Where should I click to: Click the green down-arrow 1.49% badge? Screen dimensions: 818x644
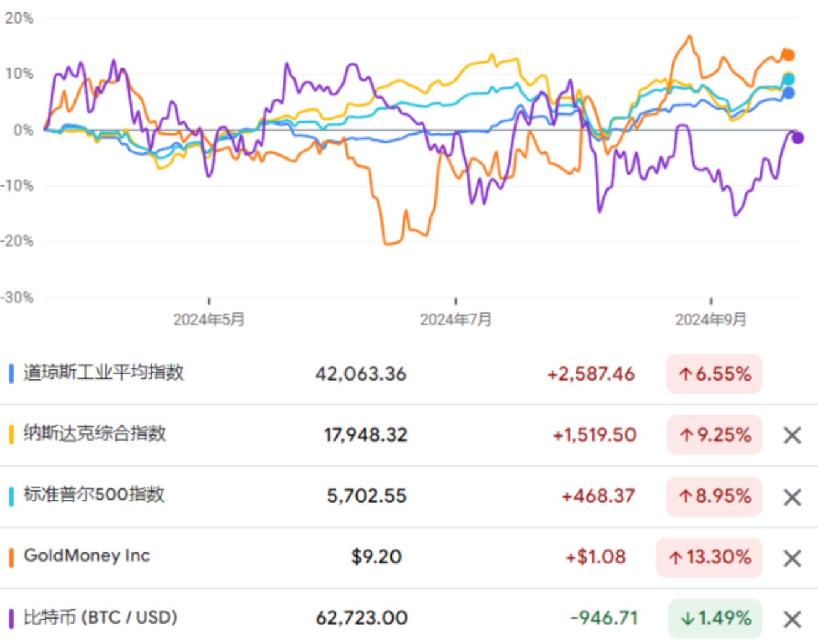715,618
